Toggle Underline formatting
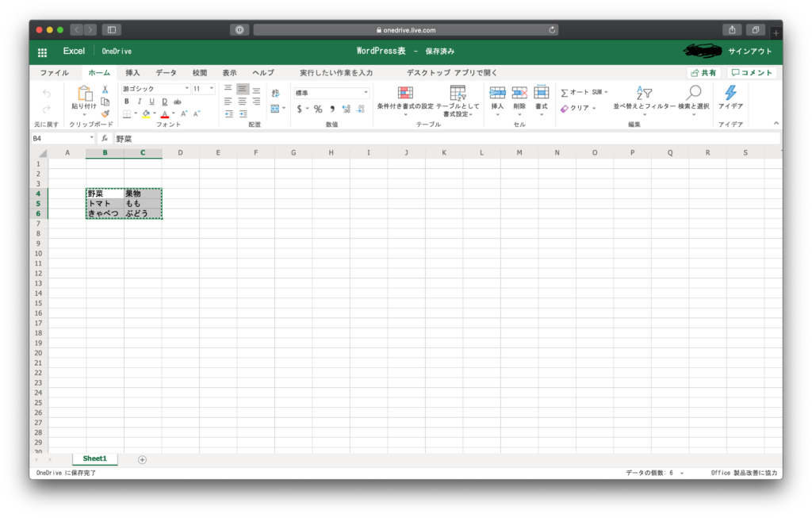 pyautogui.click(x=151, y=102)
